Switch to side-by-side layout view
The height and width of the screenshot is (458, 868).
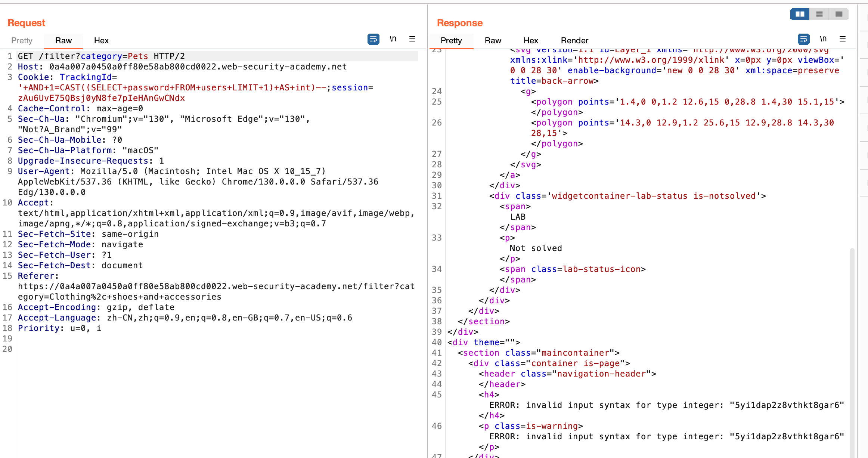click(x=800, y=14)
